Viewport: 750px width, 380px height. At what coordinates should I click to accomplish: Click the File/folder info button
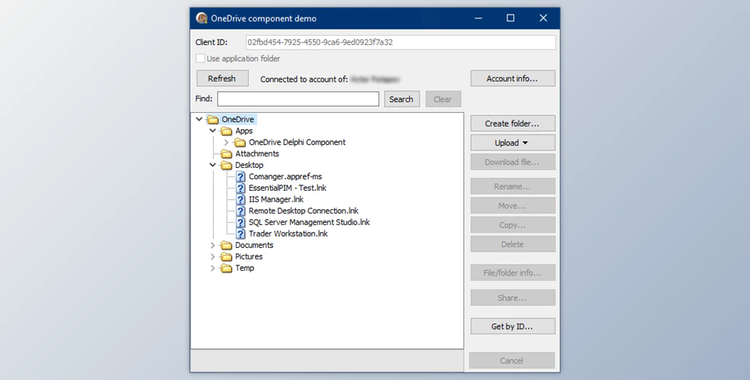(513, 273)
